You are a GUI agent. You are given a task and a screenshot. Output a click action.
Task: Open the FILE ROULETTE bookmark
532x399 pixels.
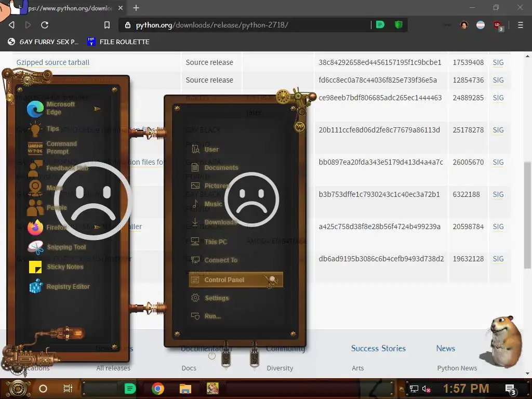coord(118,42)
